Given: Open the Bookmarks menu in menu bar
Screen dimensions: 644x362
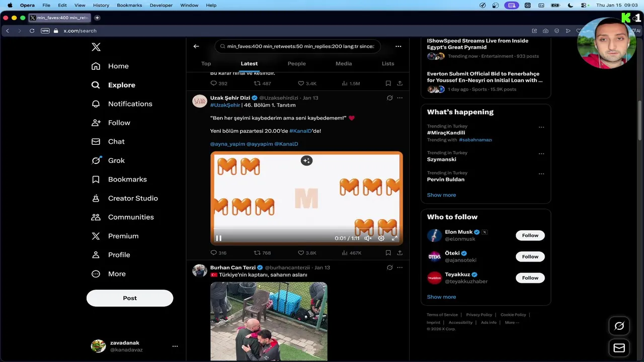Looking at the screenshot, I should [x=129, y=5].
